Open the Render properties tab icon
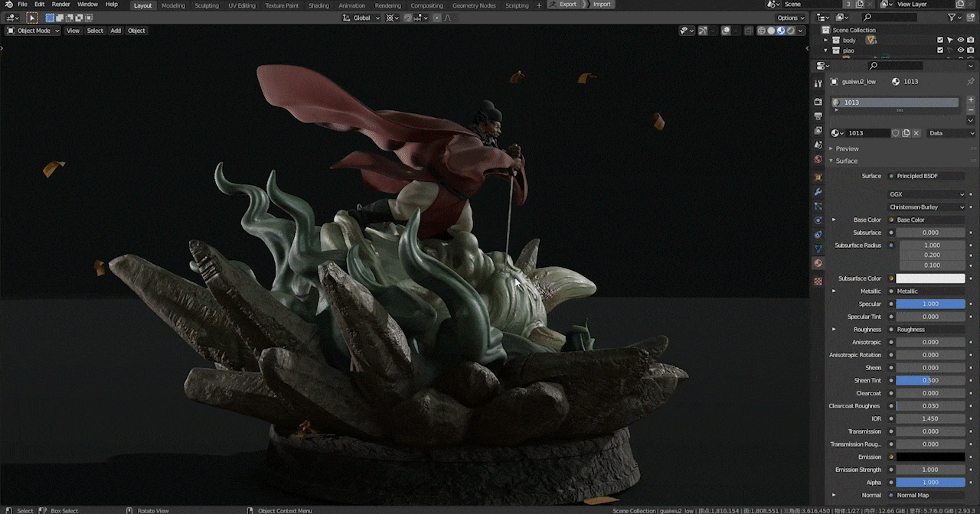 818,102
